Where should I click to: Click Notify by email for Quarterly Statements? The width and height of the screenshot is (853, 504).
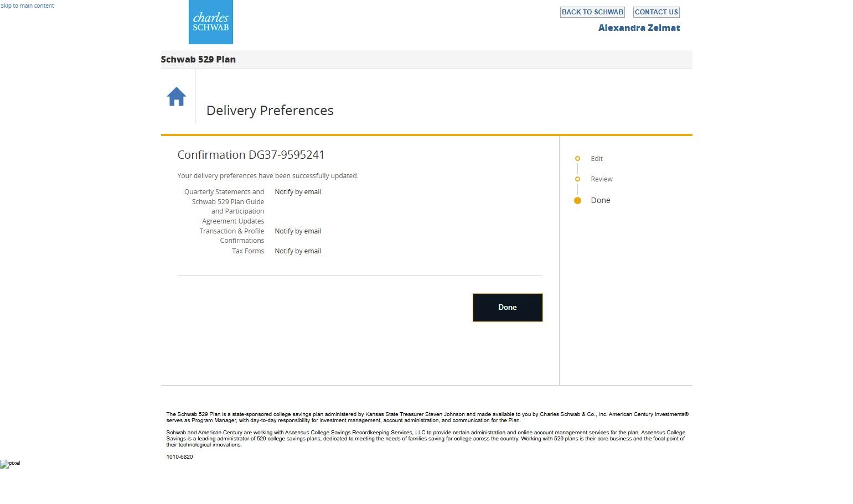pyautogui.click(x=298, y=192)
